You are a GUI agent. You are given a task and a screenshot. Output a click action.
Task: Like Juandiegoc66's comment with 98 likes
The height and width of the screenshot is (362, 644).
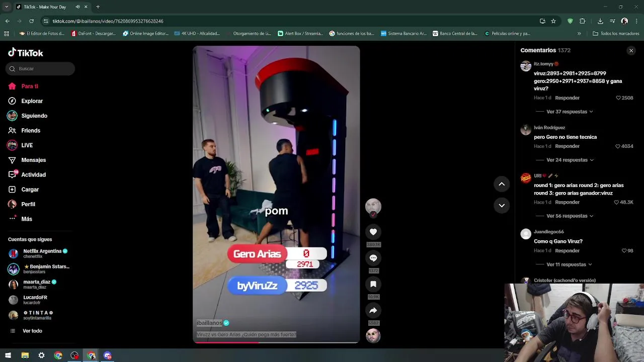point(624,250)
